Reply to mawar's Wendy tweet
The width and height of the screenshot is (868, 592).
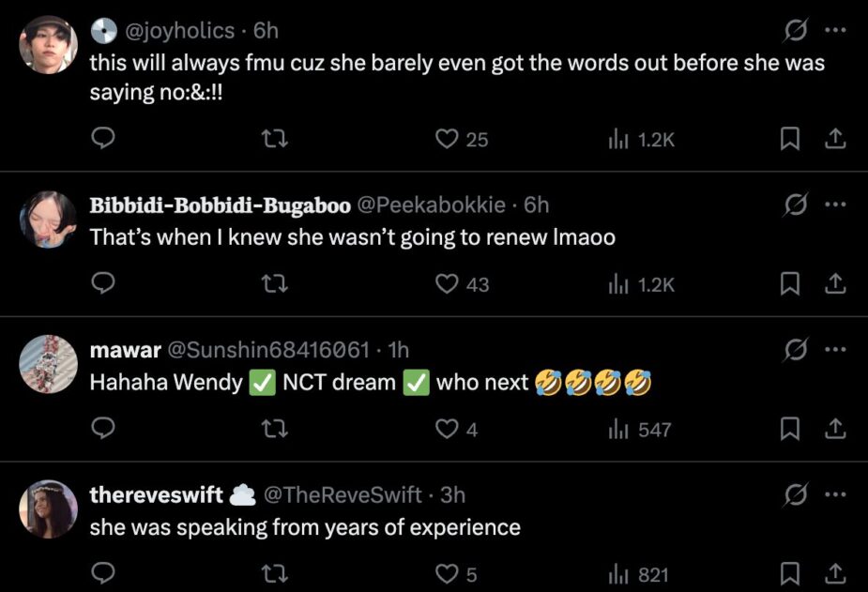click(103, 429)
